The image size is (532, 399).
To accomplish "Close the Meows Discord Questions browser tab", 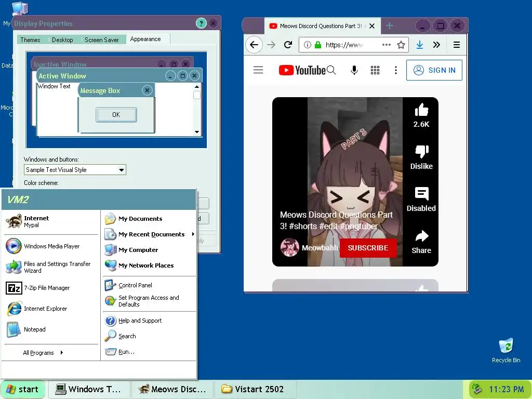I will coord(372,26).
